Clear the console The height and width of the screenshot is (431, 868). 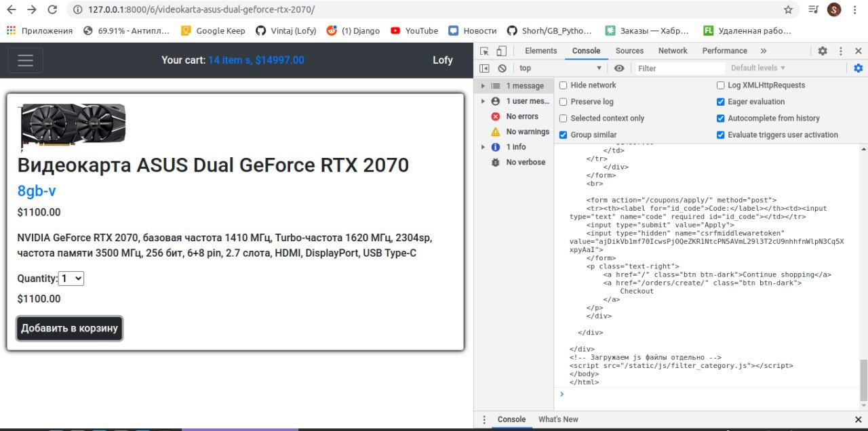pos(502,68)
